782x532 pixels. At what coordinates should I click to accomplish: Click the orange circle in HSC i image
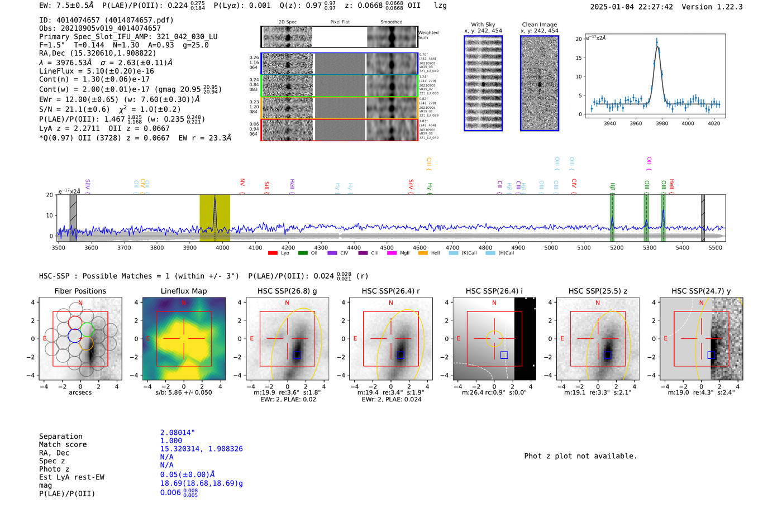pyautogui.click(x=494, y=339)
